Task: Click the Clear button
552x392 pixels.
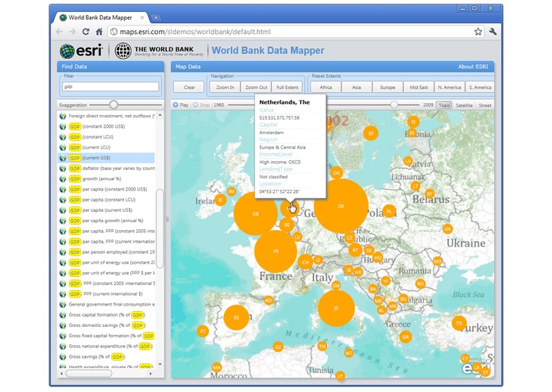Action: coord(189,87)
